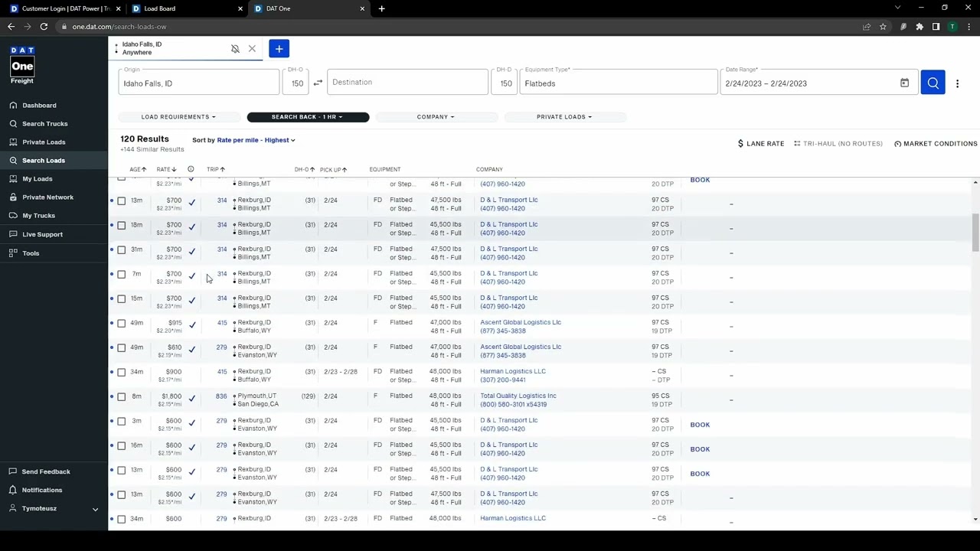980x551 pixels.
Task: Expand Load Requirements filter
Action: click(178, 117)
